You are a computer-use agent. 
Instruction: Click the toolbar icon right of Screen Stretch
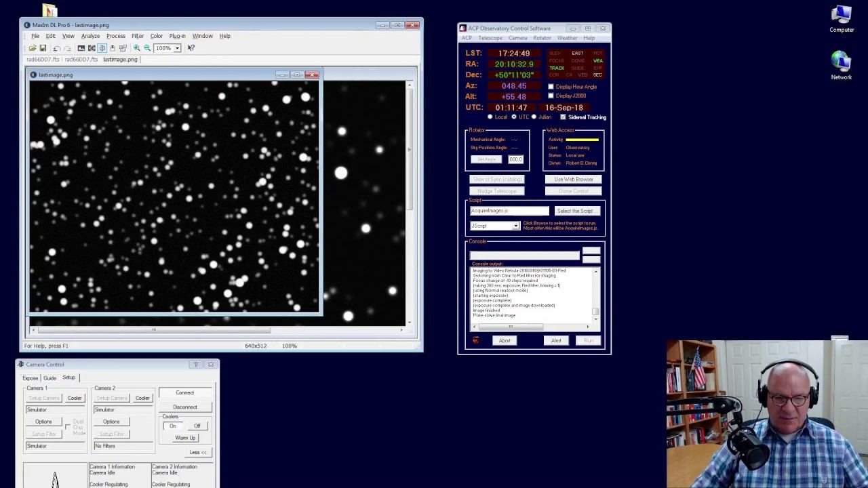coord(92,48)
